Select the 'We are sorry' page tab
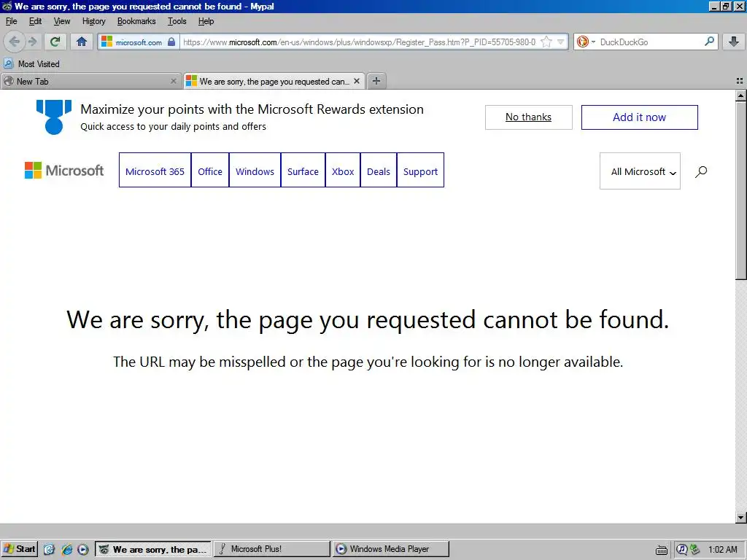 point(274,82)
